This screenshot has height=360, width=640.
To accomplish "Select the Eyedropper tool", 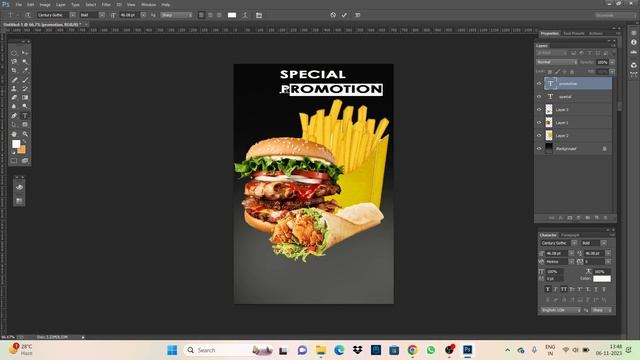I will pyautogui.click(x=25, y=71).
